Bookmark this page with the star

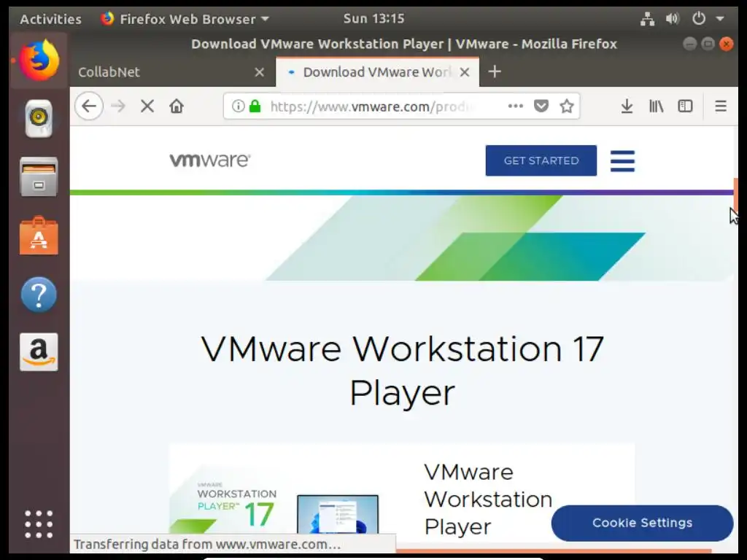(566, 106)
